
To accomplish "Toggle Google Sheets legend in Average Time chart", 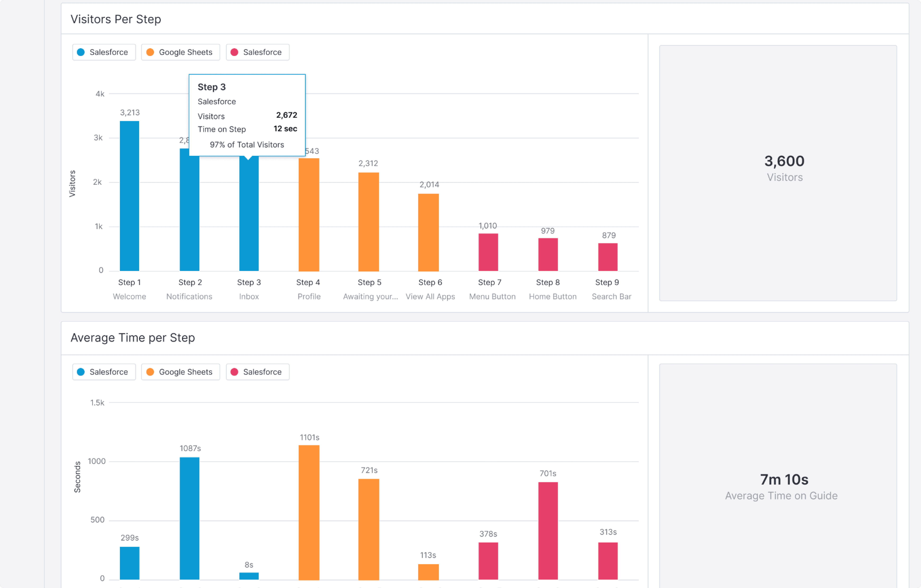I will click(x=180, y=372).
